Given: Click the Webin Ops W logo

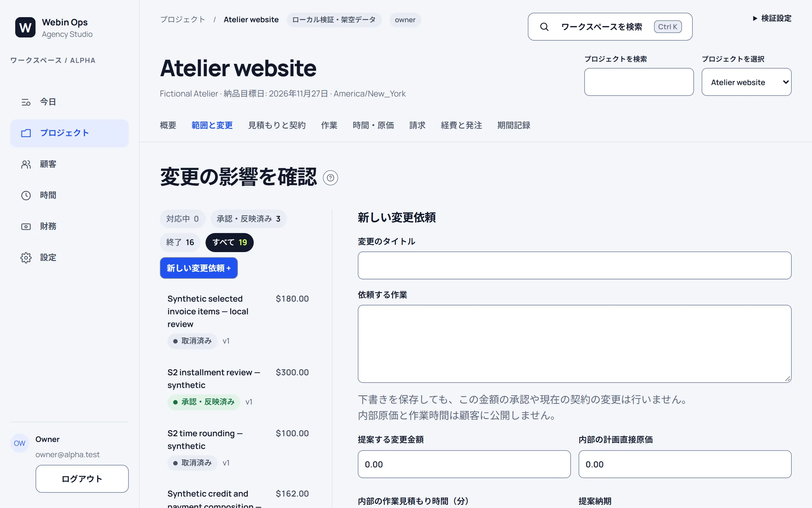Looking at the screenshot, I should pyautogui.click(x=25, y=27).
